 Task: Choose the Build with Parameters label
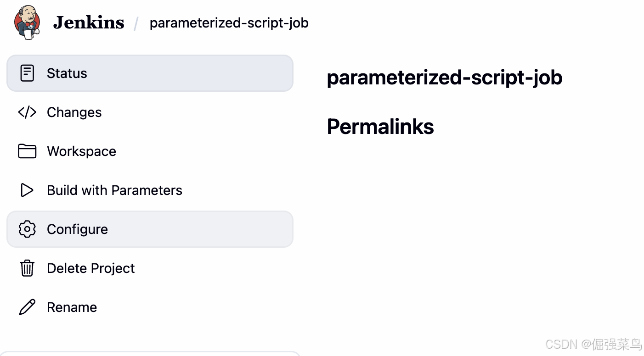click(114, 190)
